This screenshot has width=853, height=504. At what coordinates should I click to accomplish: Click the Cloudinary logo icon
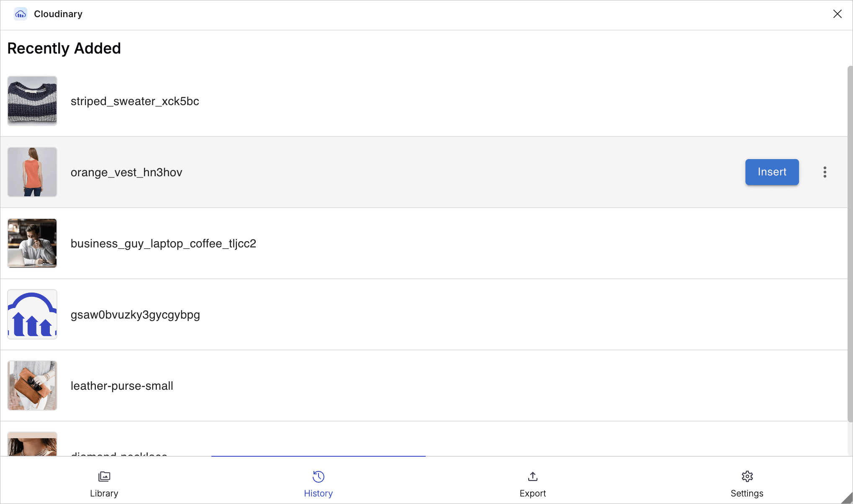pos(21,14)
